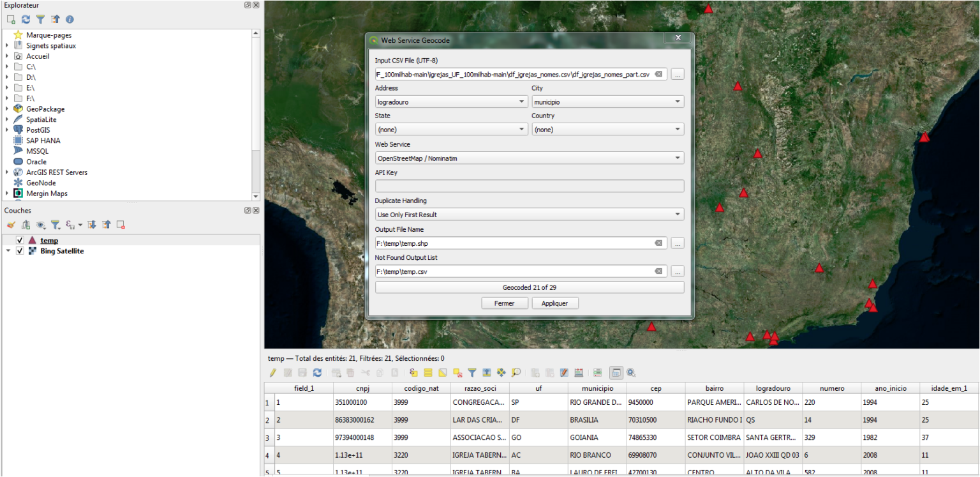Uncheck the temp layer visibility
Viewport: 980px width, 477px height.
[x=20, y=240]
